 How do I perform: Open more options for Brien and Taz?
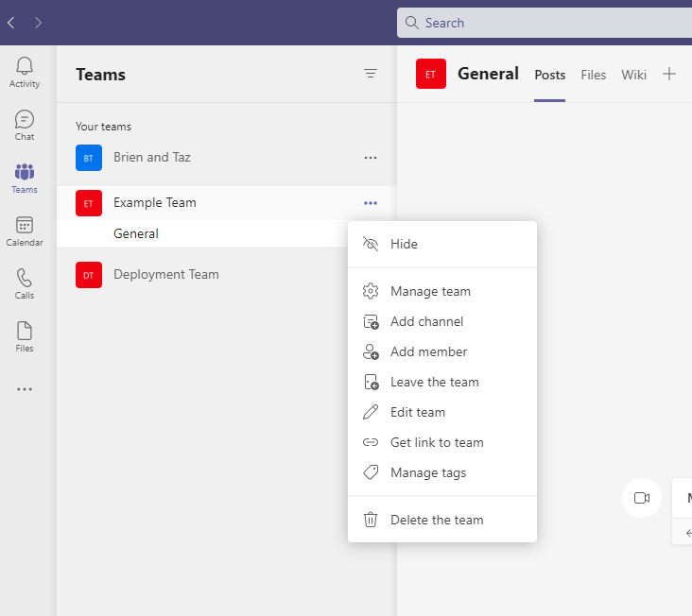pyautogui.click(x=371, y=158)
